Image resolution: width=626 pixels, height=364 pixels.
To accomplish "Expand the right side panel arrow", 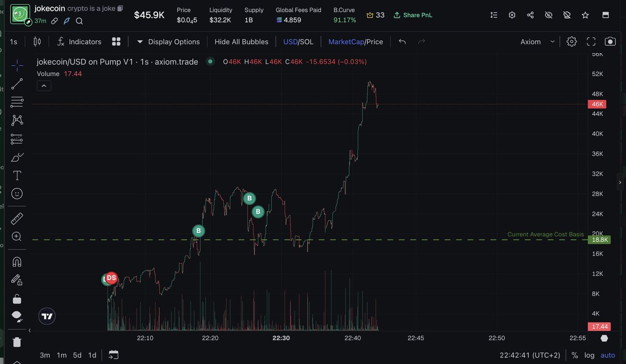I will (x=620, y=183).
